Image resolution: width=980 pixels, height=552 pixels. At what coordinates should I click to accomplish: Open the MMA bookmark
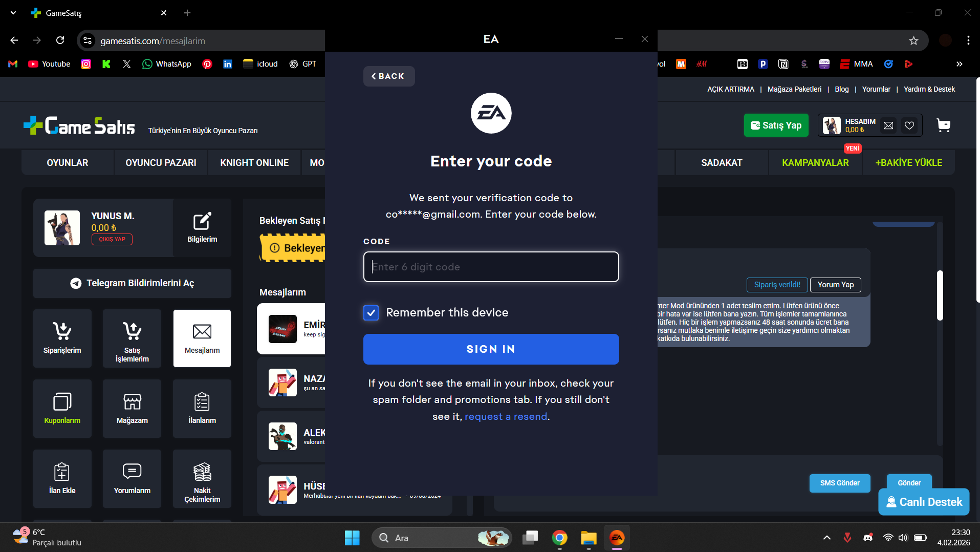(x=856, y=64)
